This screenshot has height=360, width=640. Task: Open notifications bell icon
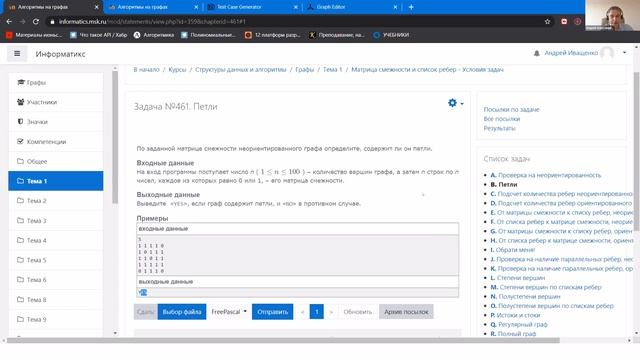click(537, 53)
